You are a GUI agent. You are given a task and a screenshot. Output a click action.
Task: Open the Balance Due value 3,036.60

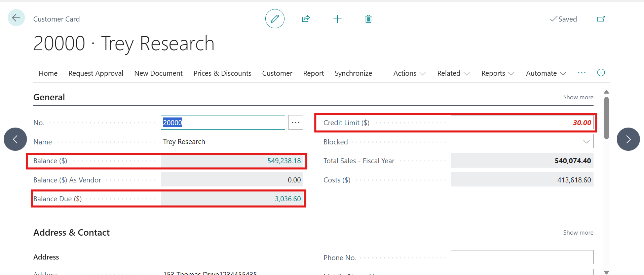click(288, 199)
